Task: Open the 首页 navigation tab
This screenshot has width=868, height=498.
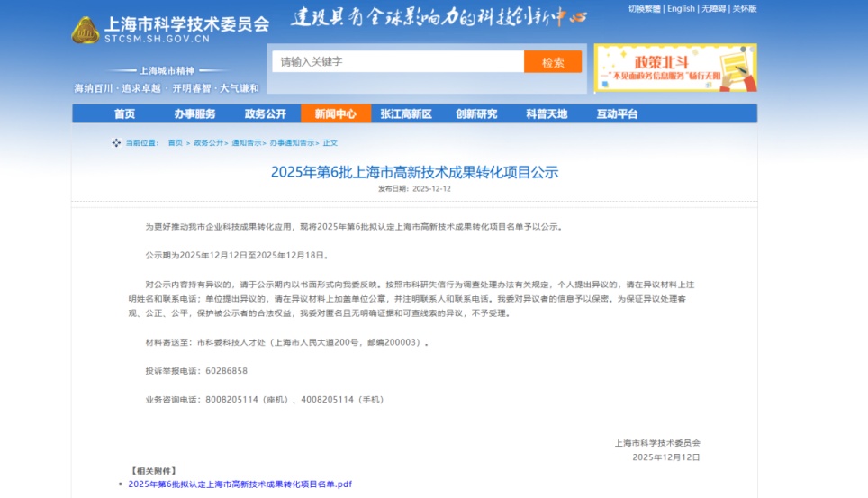Action: [124, 113]
